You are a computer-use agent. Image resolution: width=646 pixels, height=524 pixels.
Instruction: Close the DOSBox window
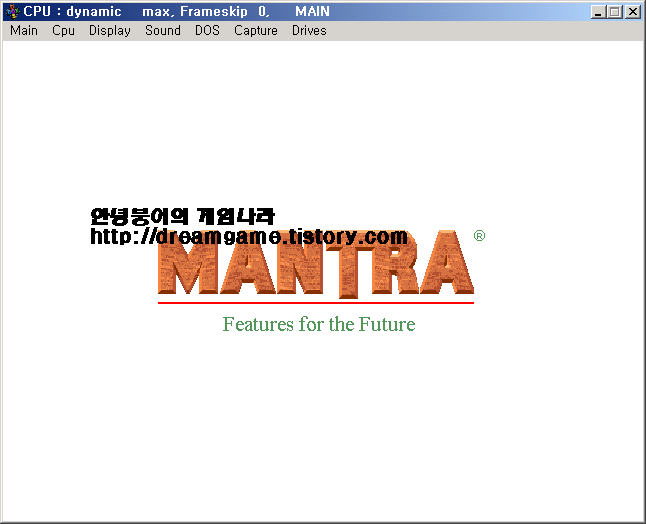click(x=632, y=12)
